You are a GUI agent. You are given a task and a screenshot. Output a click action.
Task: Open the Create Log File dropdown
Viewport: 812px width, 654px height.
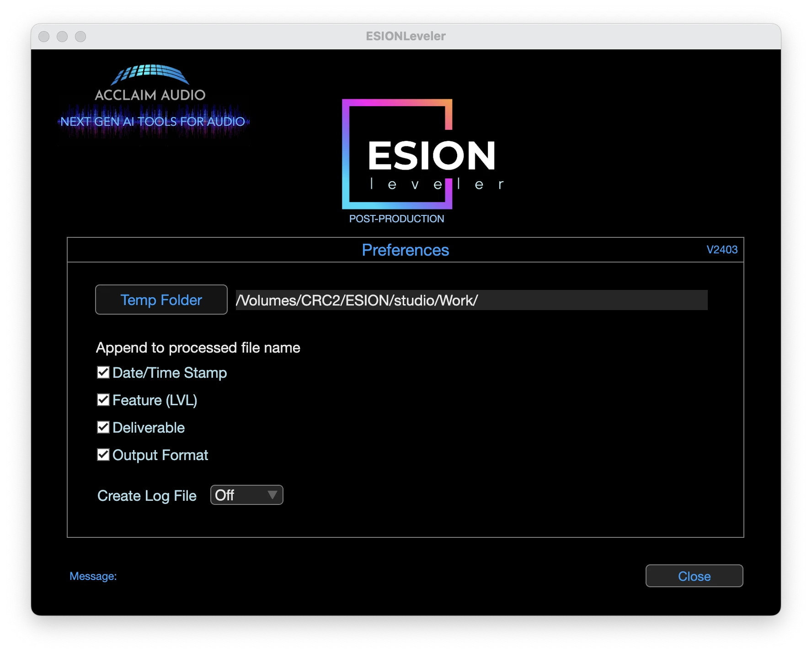(x=246, y=495)
